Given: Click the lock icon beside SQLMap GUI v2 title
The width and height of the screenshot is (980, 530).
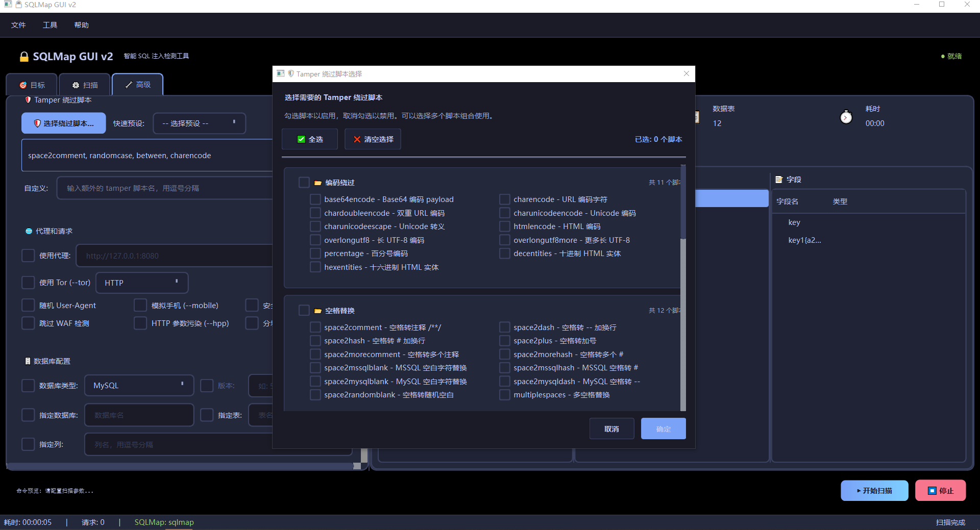Looking at the screenshot, I should (23, 57).
